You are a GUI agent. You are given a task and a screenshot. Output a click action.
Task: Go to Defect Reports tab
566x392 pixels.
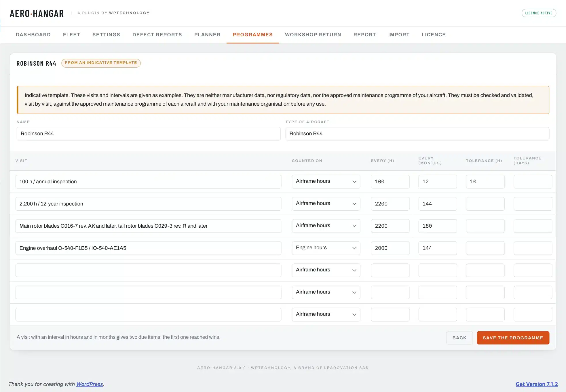(x=157, y=35)
